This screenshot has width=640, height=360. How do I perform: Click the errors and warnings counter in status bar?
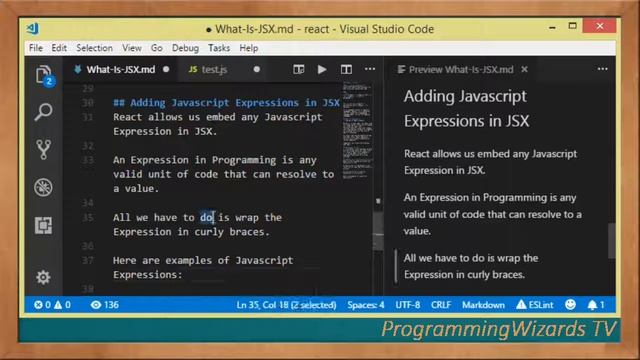[x=52, y=305]
